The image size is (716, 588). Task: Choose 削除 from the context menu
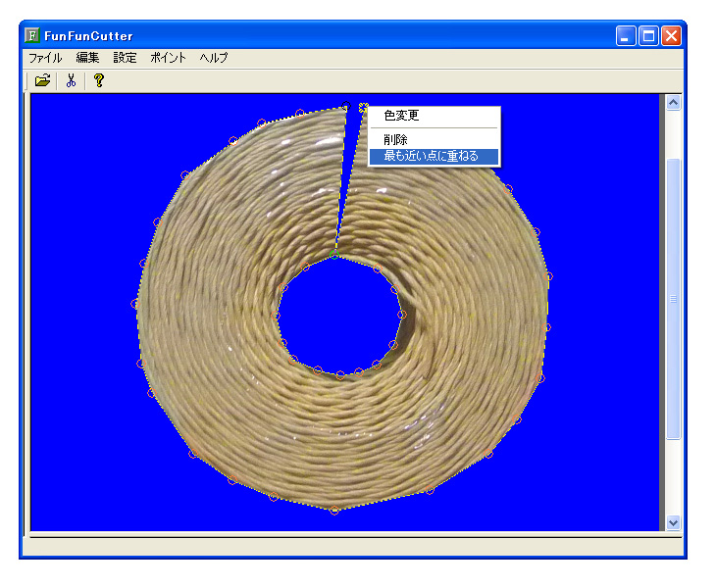[x=434, y=139]
